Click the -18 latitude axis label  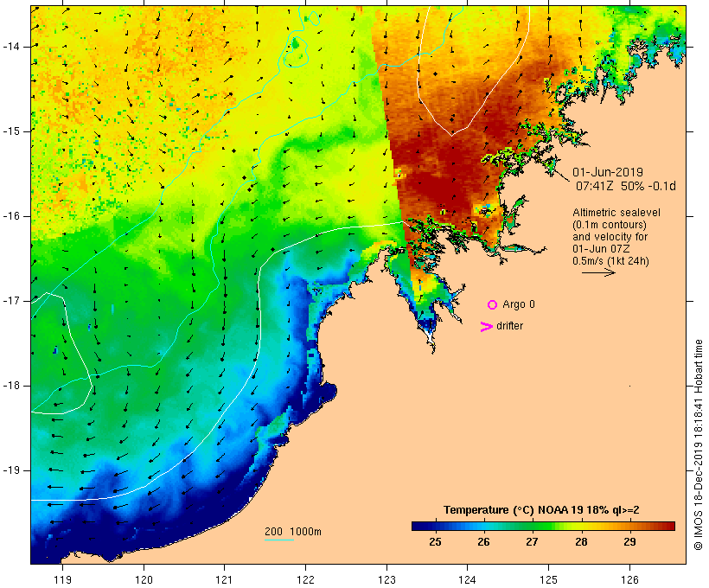pyautogui.click(x=11, y=386)
